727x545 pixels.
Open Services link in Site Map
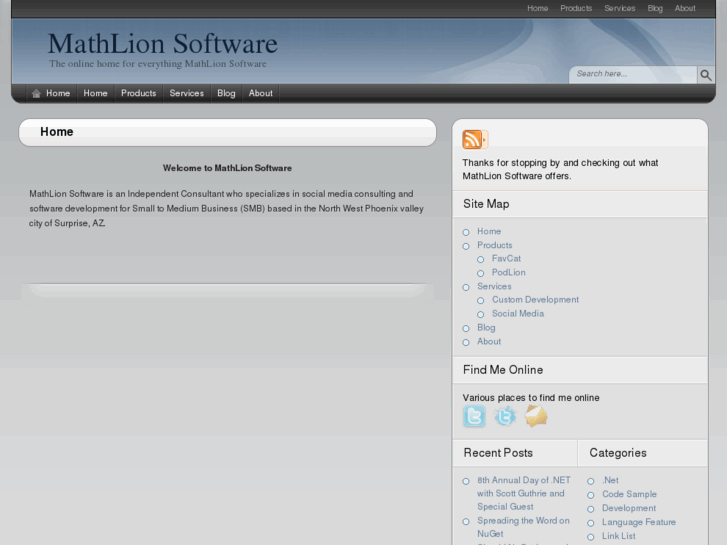[494, 286]
